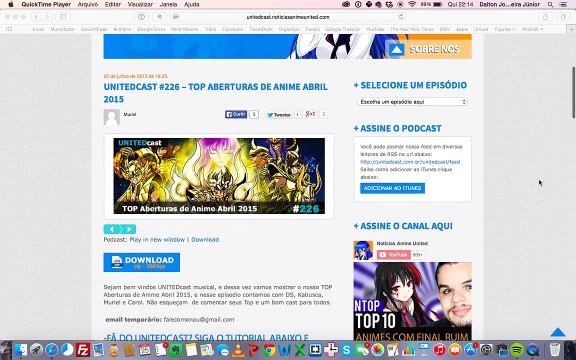Open Microsoft Word in the dock
576x360 pixels.
(285, 350)
